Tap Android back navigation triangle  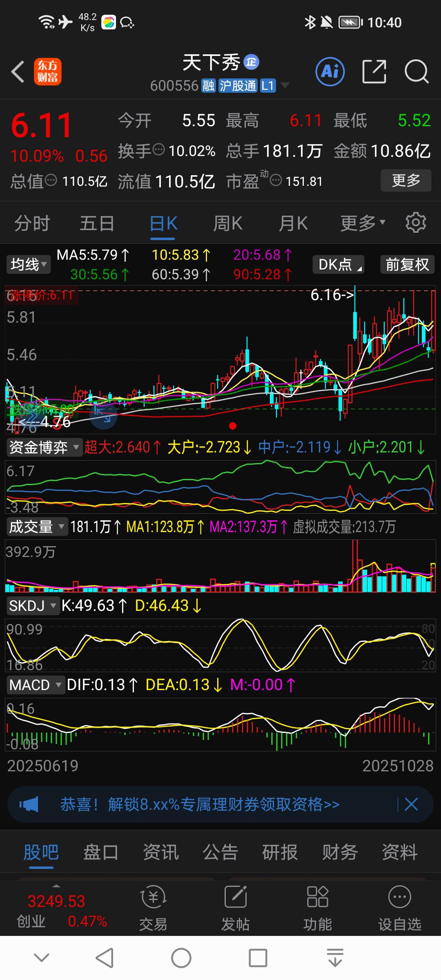coord(105,958)
